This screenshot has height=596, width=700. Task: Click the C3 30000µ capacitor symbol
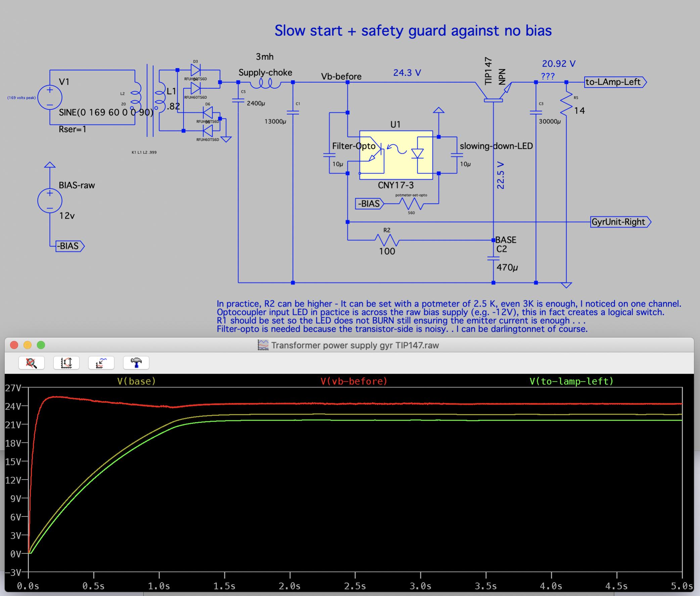click(536, 112)
